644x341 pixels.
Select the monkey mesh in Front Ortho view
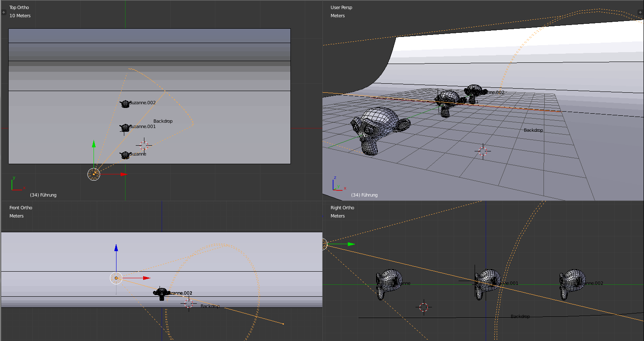162,293
